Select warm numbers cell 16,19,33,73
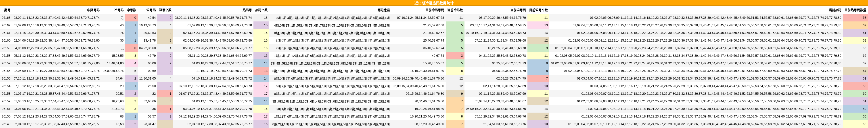The image size is (868, 128). [x=148, y=25]
